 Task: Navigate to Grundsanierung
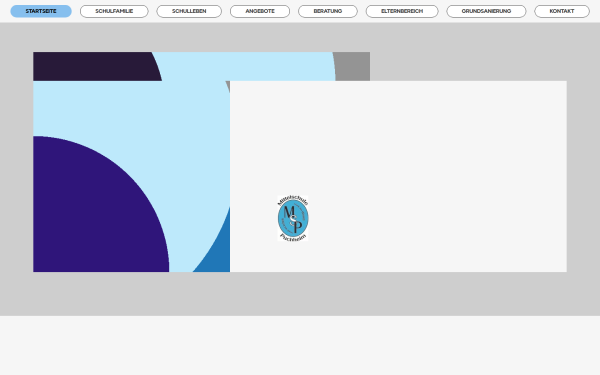486,11
